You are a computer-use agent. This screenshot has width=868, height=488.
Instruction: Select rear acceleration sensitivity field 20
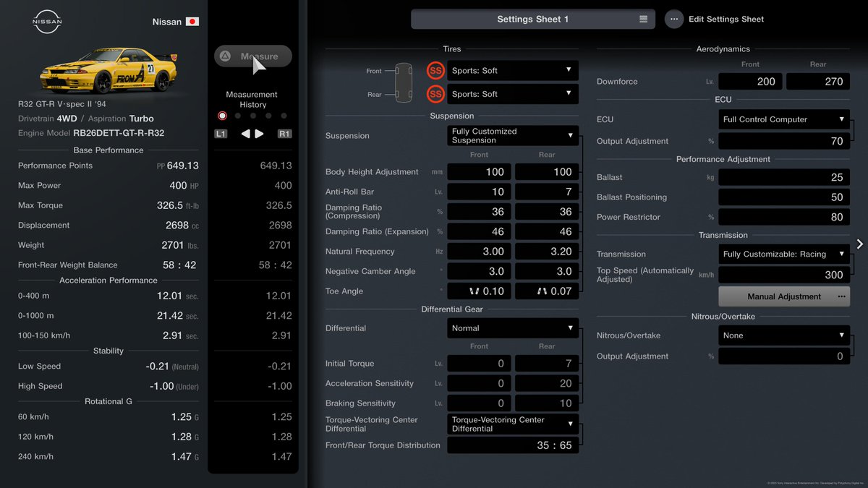pyautogui.click(x=547, y=383)
